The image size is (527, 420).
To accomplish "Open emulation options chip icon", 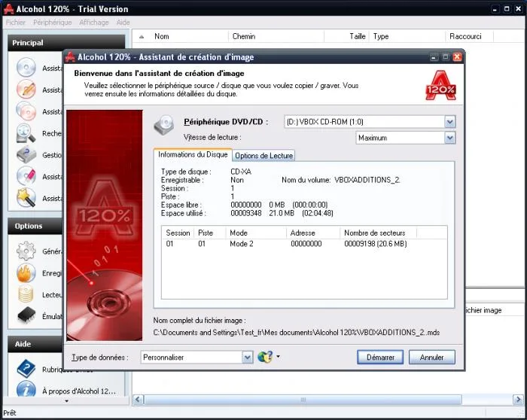I will (x=26, y=316).
